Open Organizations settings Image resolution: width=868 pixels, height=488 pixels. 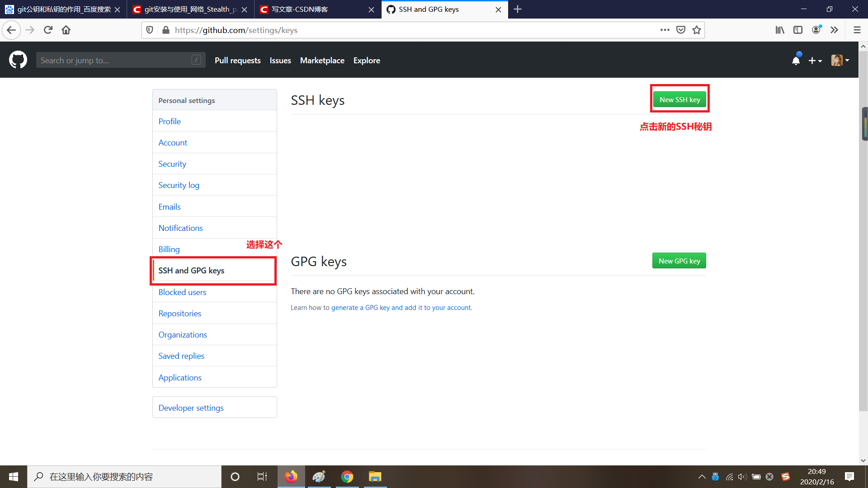pyautogui.click(x=215, y=334)
